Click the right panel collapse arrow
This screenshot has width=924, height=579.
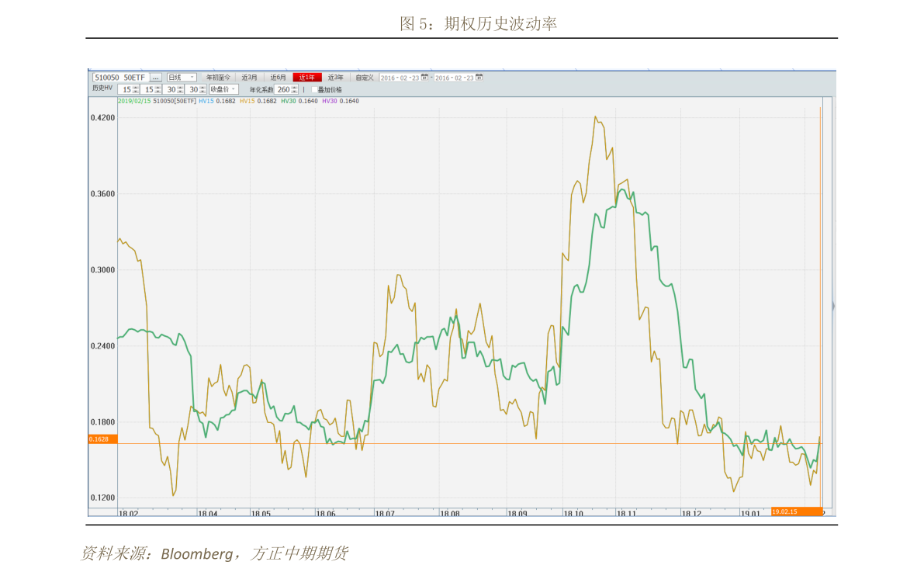tap(833, 307)
